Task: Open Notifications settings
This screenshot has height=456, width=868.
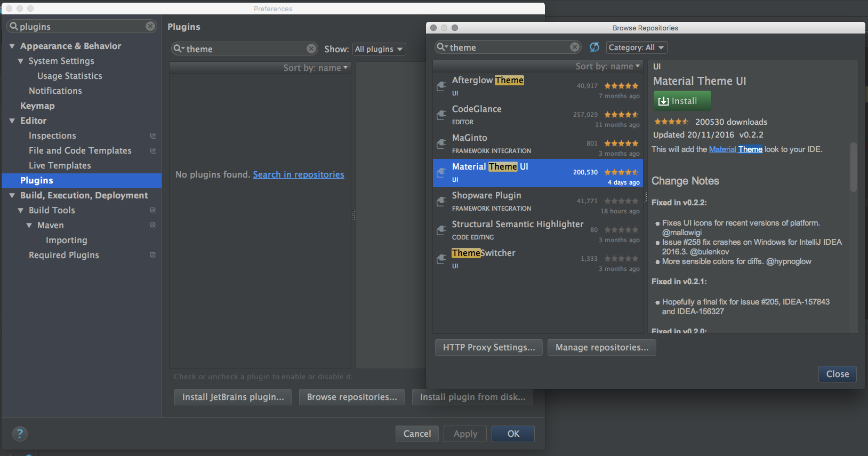Action: (x=55, y=91)
